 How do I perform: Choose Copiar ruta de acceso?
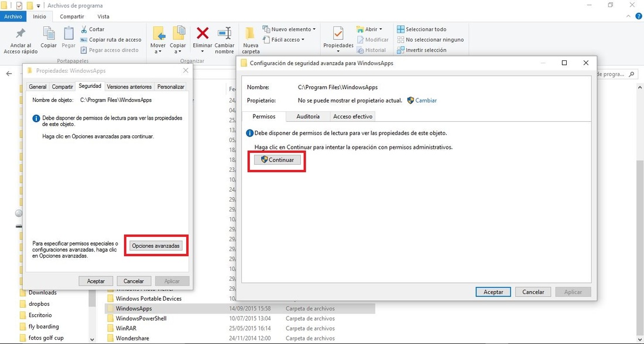click(x=111, y=40)
